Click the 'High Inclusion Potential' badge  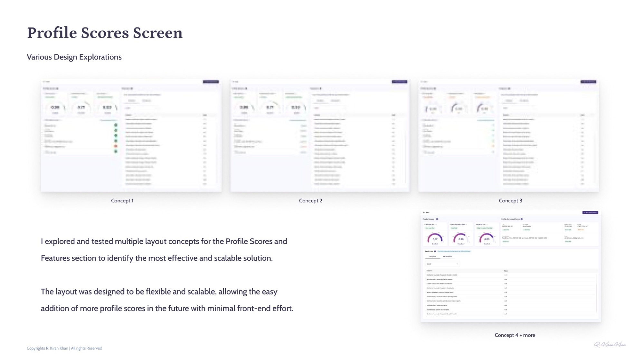[485, 228]
